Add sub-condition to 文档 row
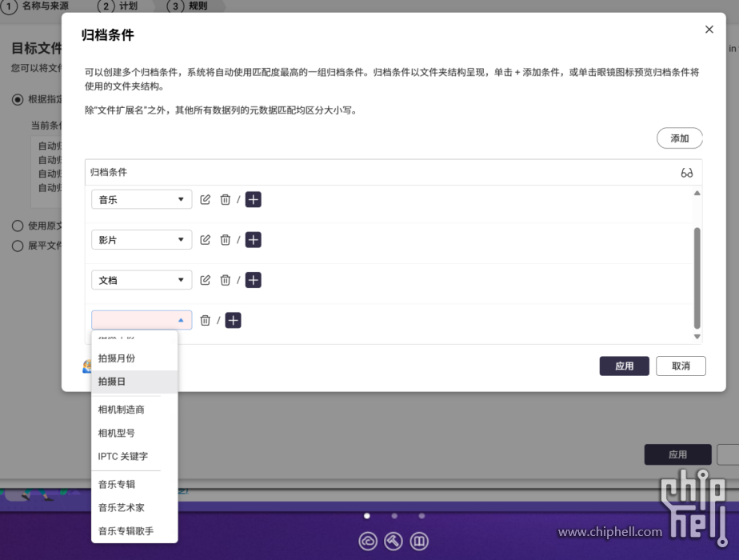This screenshot has height=560, width=739. pyautogui.click(x=253, y=280)
